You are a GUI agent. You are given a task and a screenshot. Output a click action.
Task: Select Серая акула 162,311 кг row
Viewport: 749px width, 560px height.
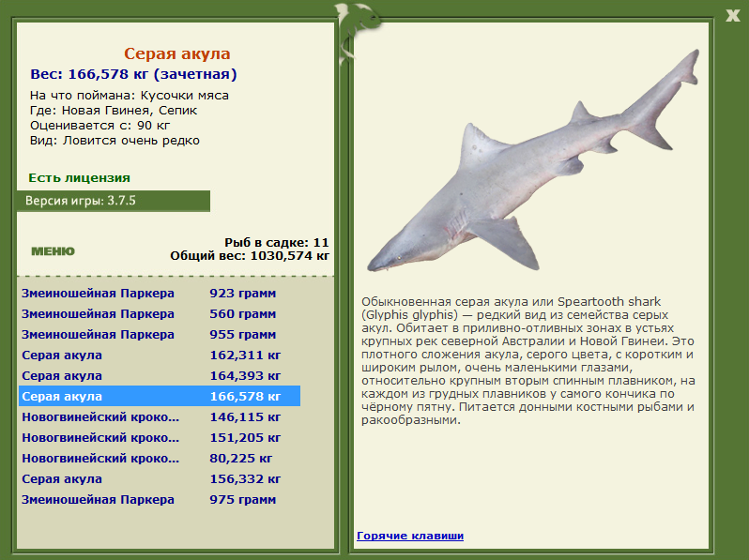tap(160, 355)
